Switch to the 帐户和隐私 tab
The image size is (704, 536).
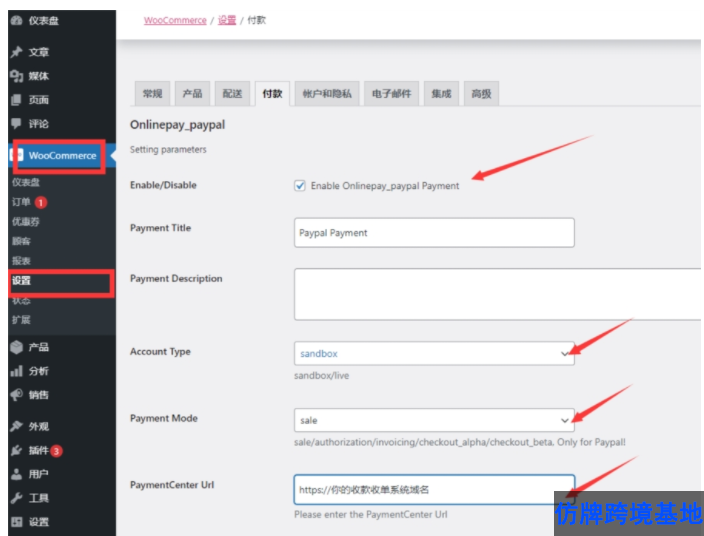click(327, 93)
